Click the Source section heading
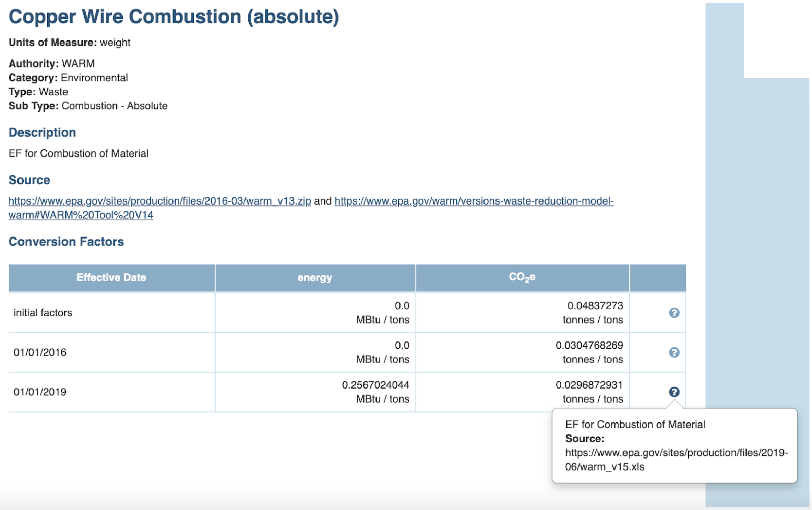Image resolution: width=812 pixels, height=510 pixels. click(29, 180)
